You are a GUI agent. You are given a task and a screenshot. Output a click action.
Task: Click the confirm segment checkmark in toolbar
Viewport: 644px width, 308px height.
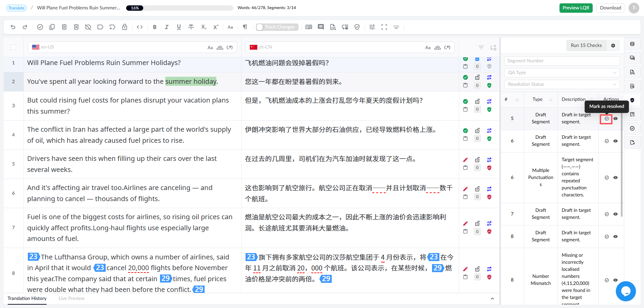tap(40, 27)
